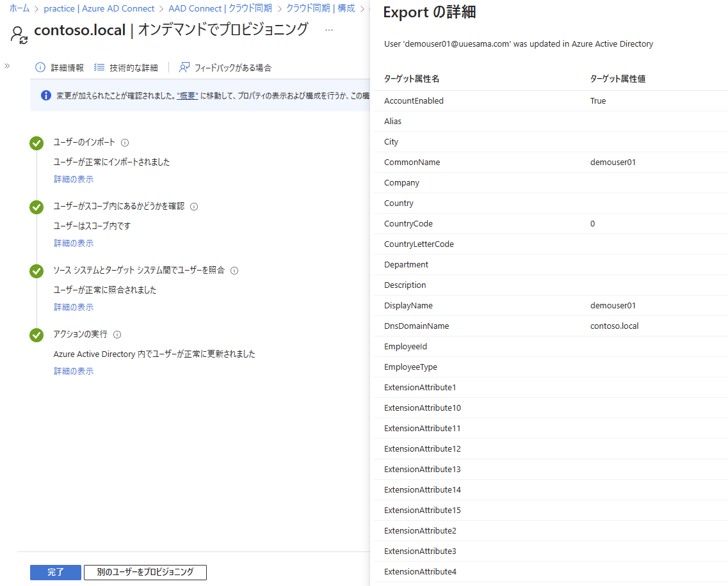728x586 pixels.
Task: Select the City attribute name
Action: coord(391,142)
